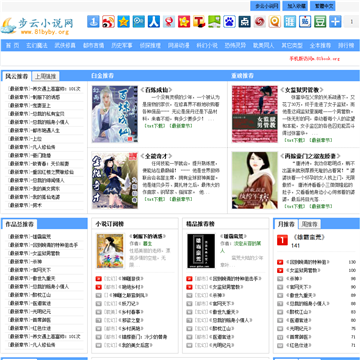Click the 步云小说网 button in the top bar
Screen dimensions: 360x360
[265, 6]
